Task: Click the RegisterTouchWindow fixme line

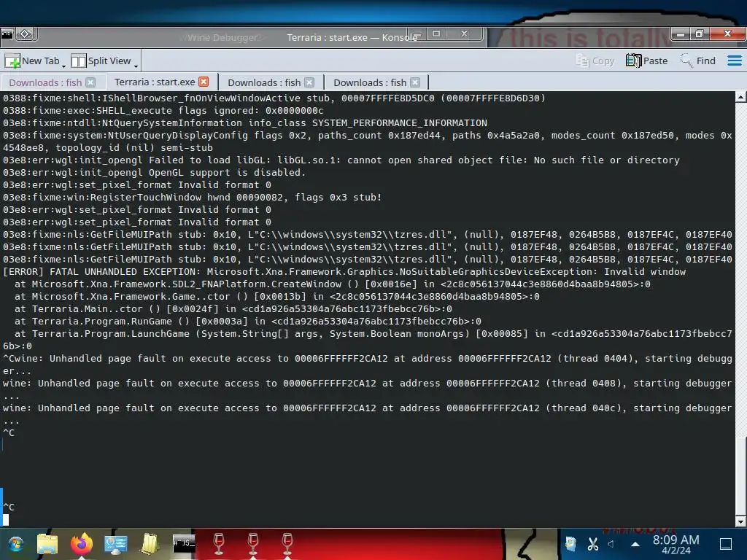Action: coord(192,197)
